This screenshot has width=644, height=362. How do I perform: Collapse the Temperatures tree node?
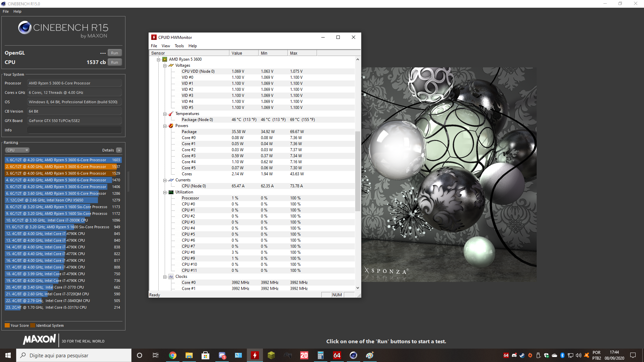pyautogui.click(x=165, y=114)
